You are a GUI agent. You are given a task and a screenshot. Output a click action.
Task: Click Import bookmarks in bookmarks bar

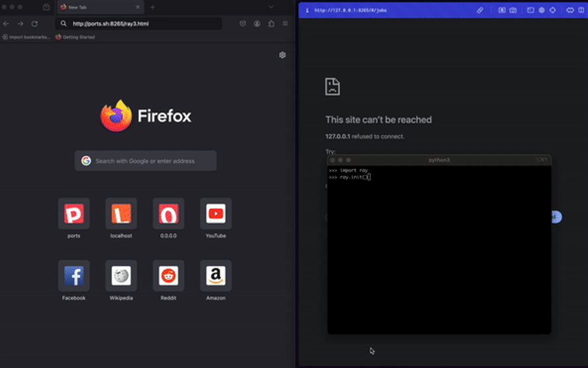[x=26, y=37]
